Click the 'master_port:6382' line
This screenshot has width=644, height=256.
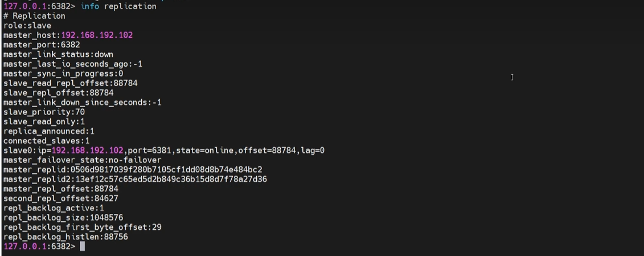point(42,45)
